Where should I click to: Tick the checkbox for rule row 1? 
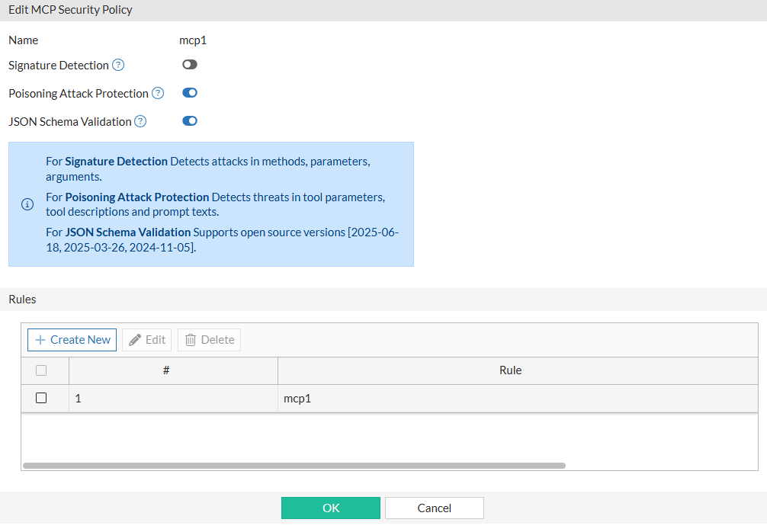(41, 398)
